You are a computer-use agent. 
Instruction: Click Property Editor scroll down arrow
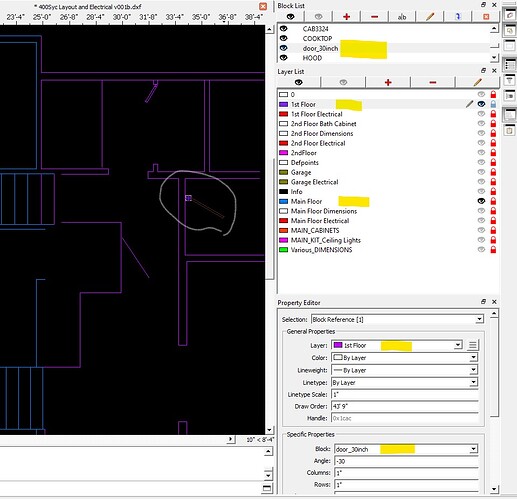[x=494, y=489]
